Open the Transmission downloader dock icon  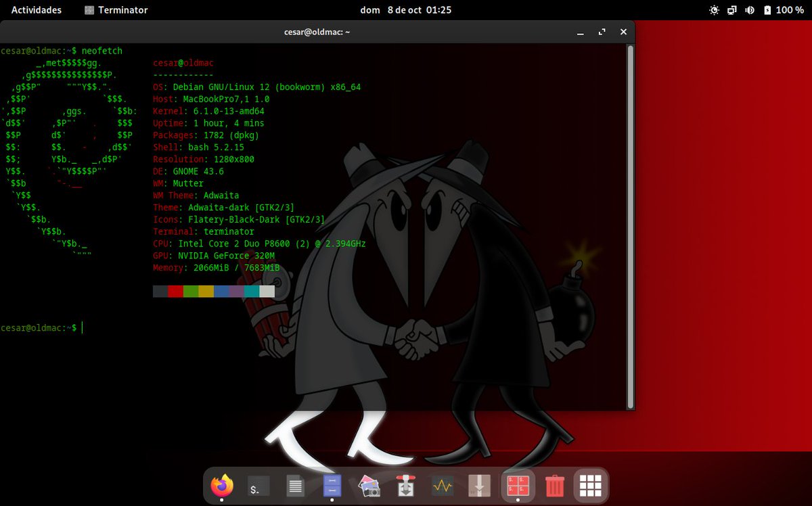pyautogui.click(x=405, y=485)
